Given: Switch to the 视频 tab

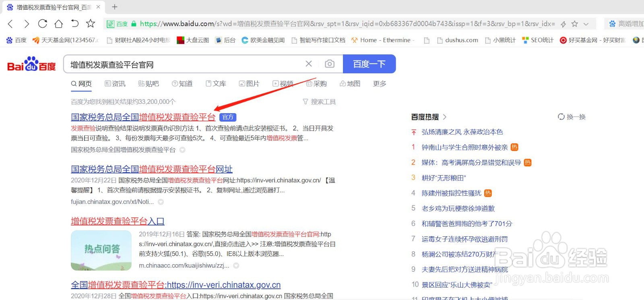Looking at the screenshot, I should tap(283, 84).
